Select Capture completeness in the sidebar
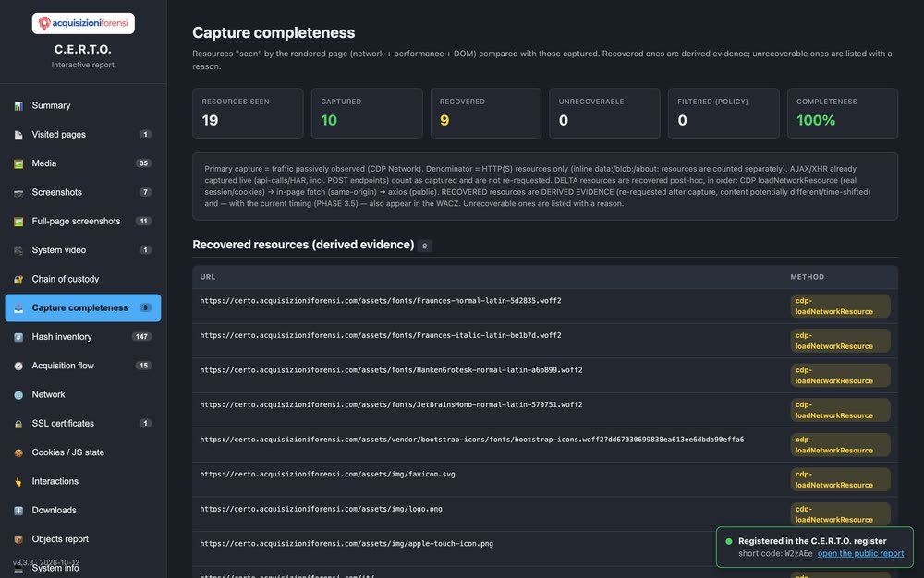924x578 pixels. [x=83, y=307]
